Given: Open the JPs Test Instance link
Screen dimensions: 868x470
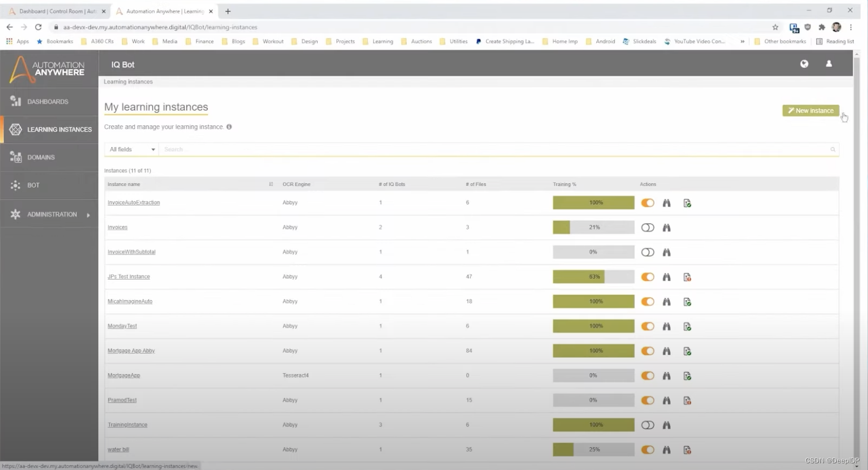Looking at the screenshot, I should [x=129, y=277].
